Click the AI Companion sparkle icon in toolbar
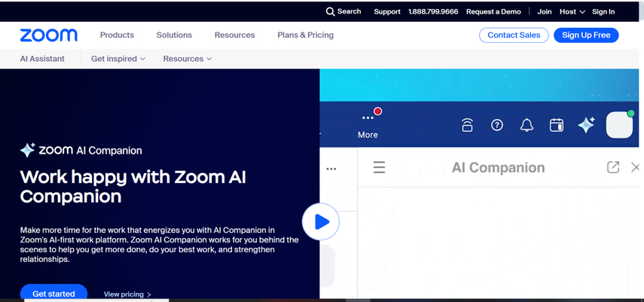Viewport: 644px width, 302px height. click(586, 125)
